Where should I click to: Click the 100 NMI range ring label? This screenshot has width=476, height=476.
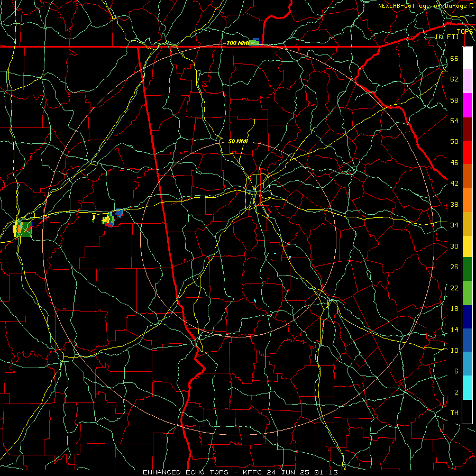click(237, 43)
